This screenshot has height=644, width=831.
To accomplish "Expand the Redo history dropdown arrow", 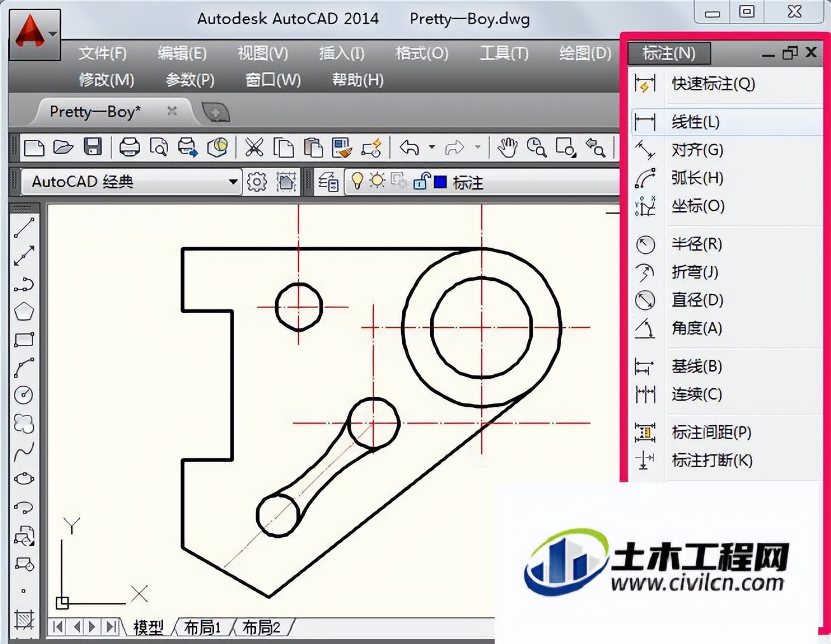I will click(x=477, y=148).
